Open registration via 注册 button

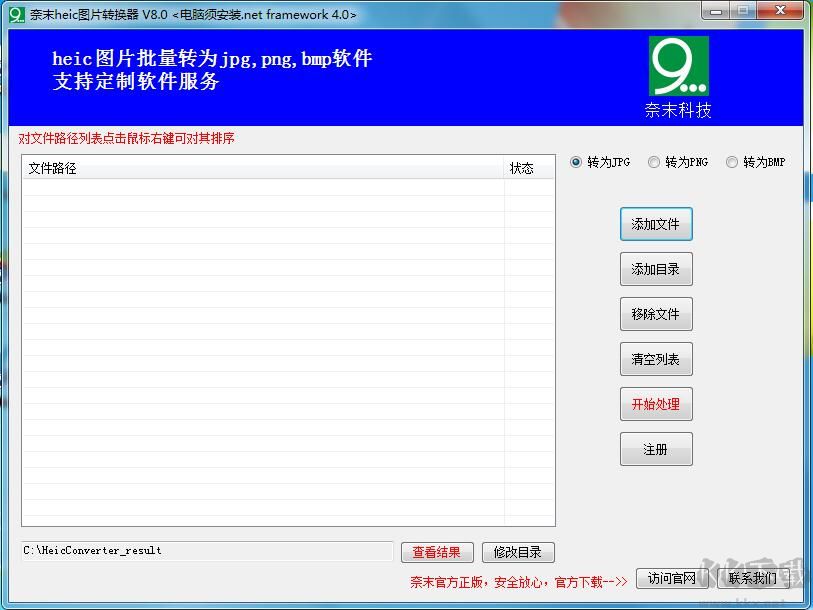[x=656, y=449]
